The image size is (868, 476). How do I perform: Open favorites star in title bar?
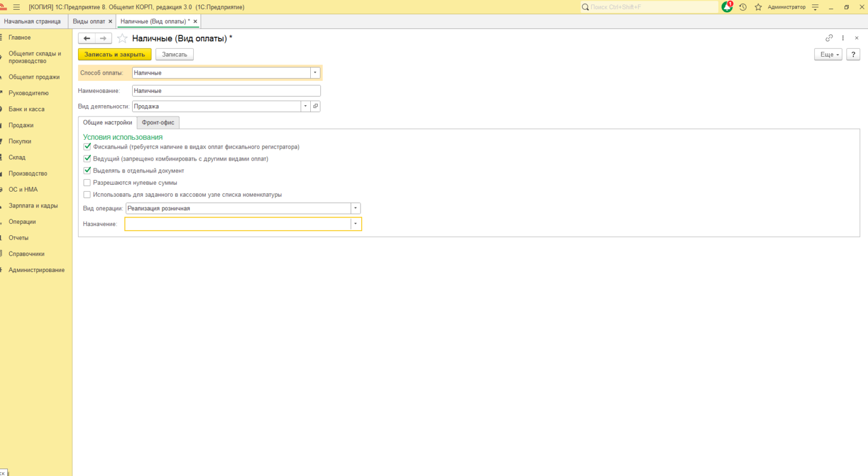[758, 7]
